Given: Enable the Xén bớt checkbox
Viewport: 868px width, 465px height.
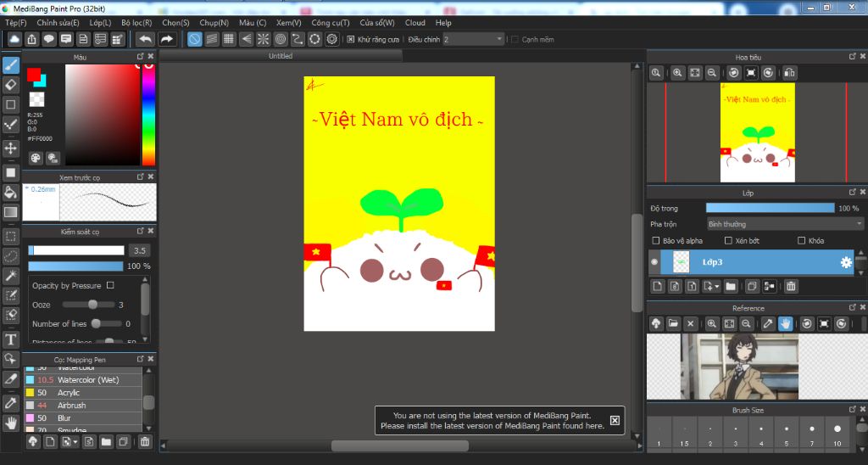Looking at the screenshot, I should pos(728,240).
